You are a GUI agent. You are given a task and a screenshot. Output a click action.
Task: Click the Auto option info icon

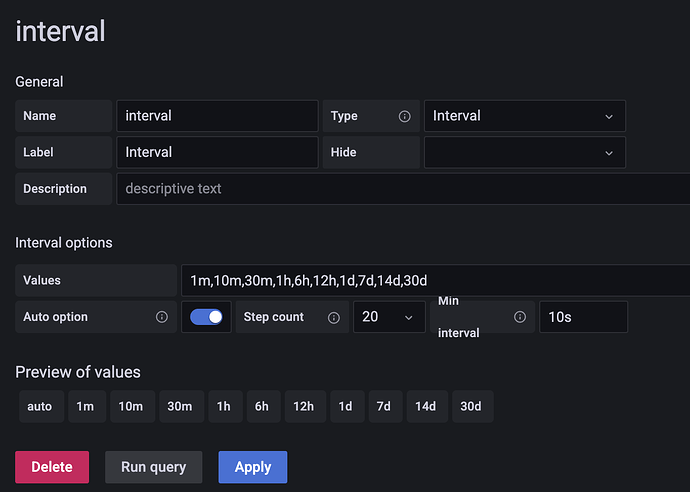[162, 317]
